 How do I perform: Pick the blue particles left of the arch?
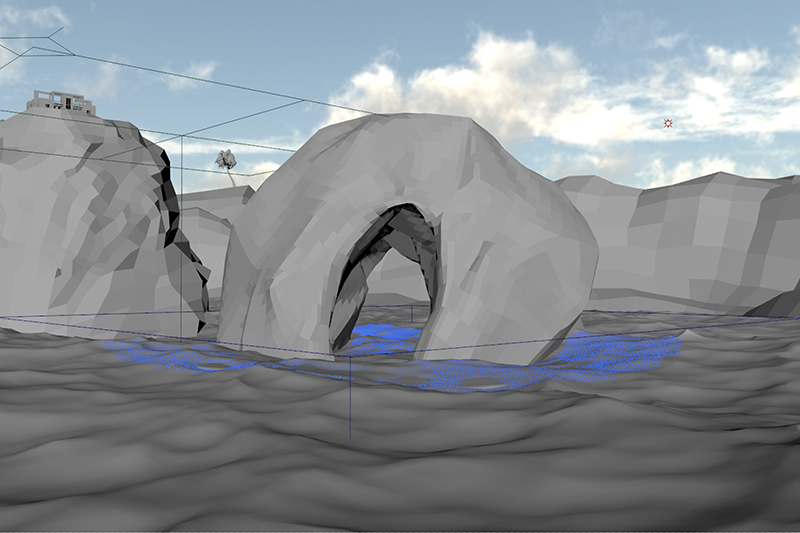click(x=160, y=351)
